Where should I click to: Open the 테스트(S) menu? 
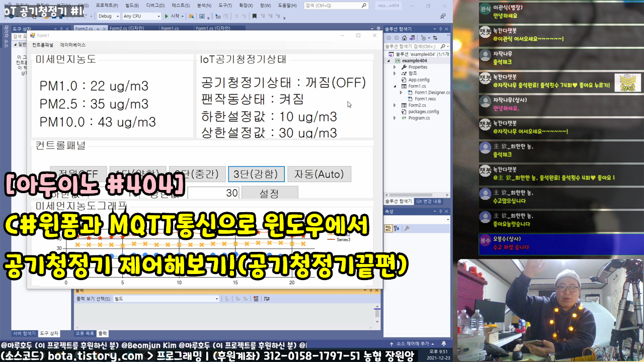pyautogui.click(x=181, y=6)
